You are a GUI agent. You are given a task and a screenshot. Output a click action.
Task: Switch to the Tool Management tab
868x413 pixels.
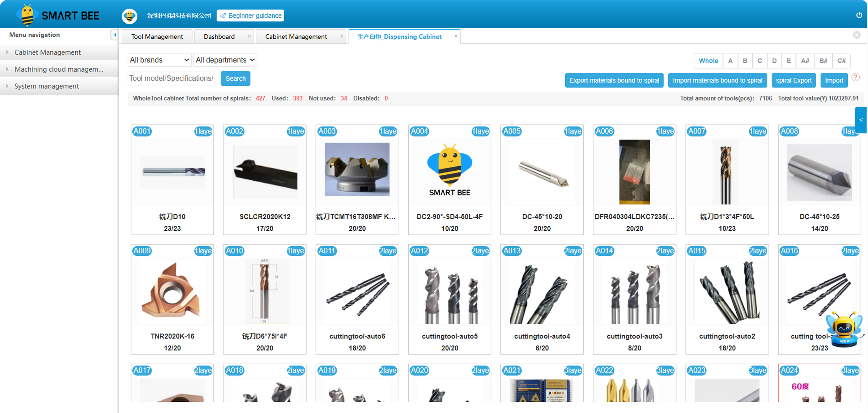coord(157,37)
